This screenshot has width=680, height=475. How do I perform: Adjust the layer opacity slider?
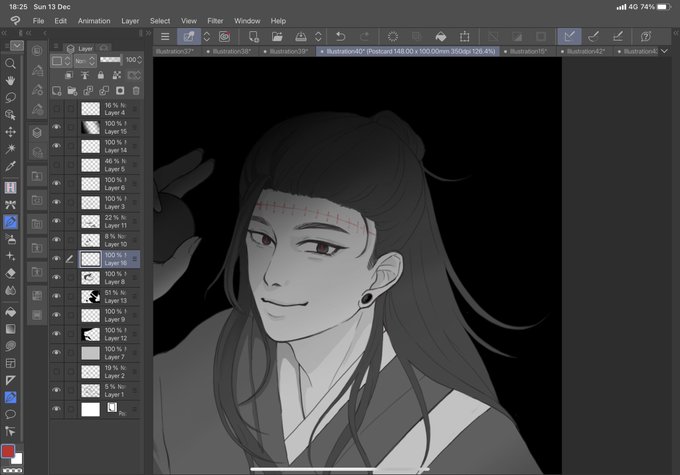coord(111,60)
